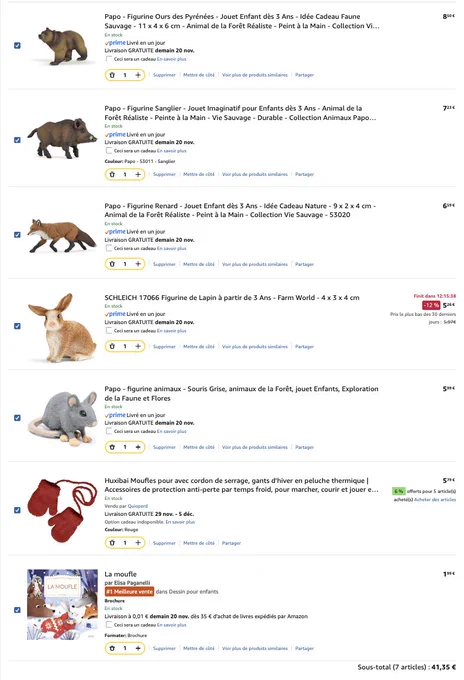
Task: Click trash icon on Renard figurine quantity
Action: pyautogui.click(x=112, y=264)
